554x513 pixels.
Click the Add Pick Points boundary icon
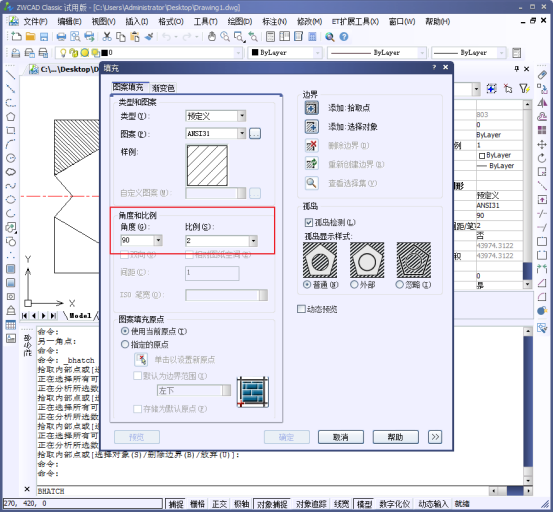pyautogui.click(x=311, y=108)
